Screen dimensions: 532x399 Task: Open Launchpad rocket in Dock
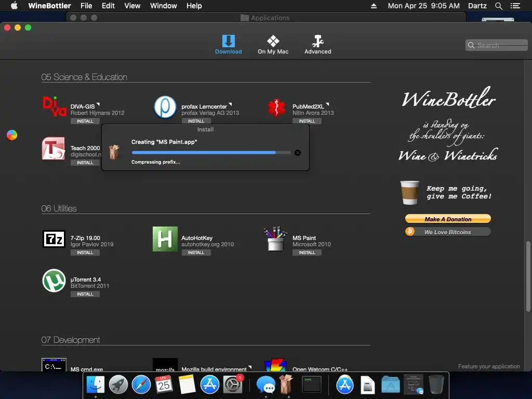click(118, 385)
